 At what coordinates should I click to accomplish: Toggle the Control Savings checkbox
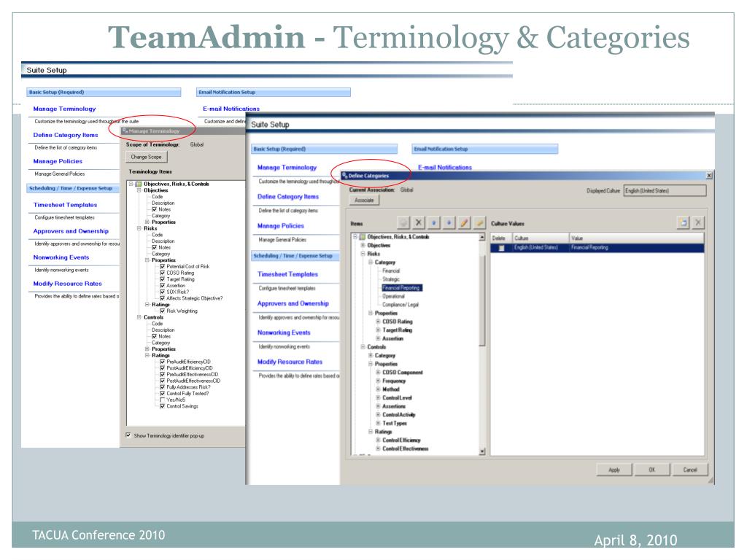click(162, 405)
